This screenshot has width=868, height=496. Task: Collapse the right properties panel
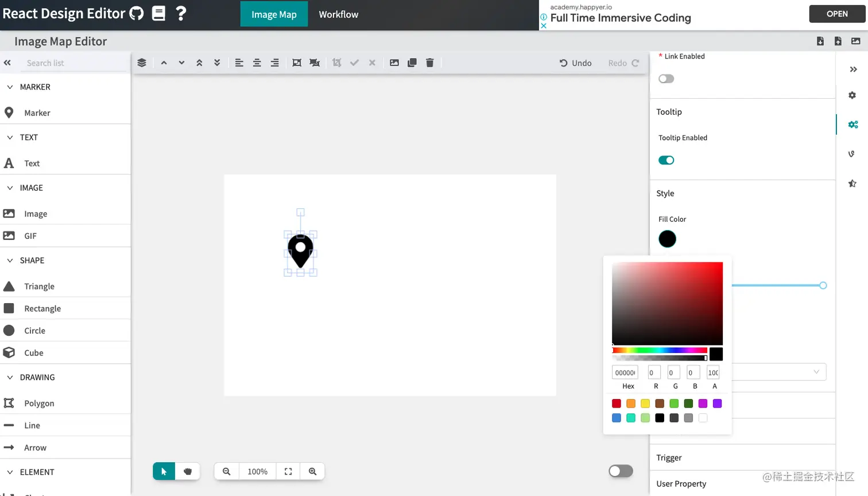coord(853,69)
